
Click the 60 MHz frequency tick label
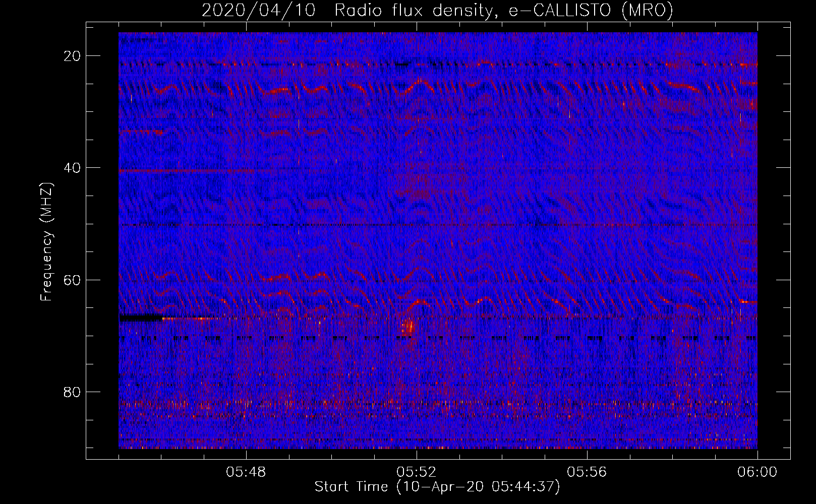click(73, 280)
